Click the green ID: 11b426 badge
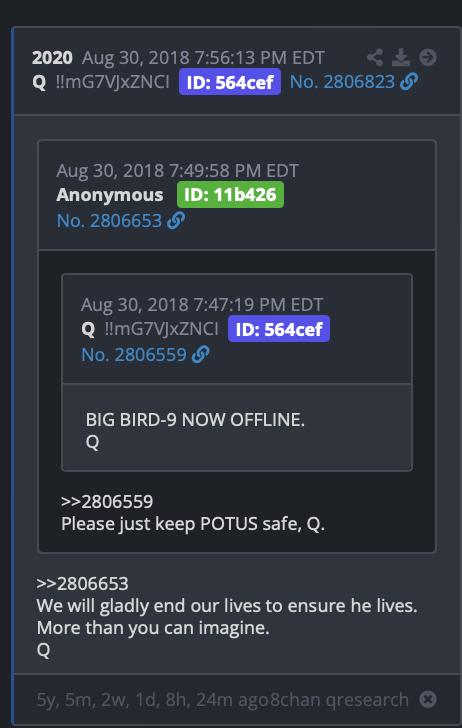The height and width of the screenshot is (728, 462). (x=230, y=195)
